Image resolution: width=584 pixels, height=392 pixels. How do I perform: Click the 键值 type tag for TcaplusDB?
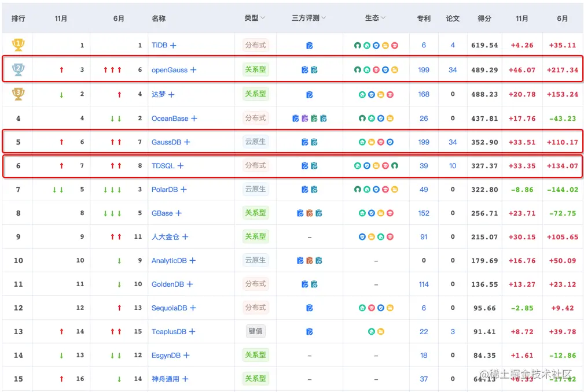(x=255, y=331)
